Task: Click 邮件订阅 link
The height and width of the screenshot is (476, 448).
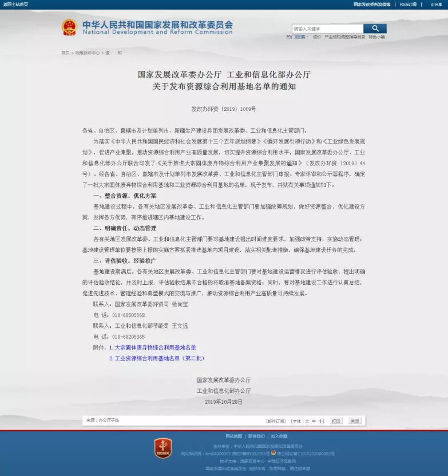Action: (276, 421)
